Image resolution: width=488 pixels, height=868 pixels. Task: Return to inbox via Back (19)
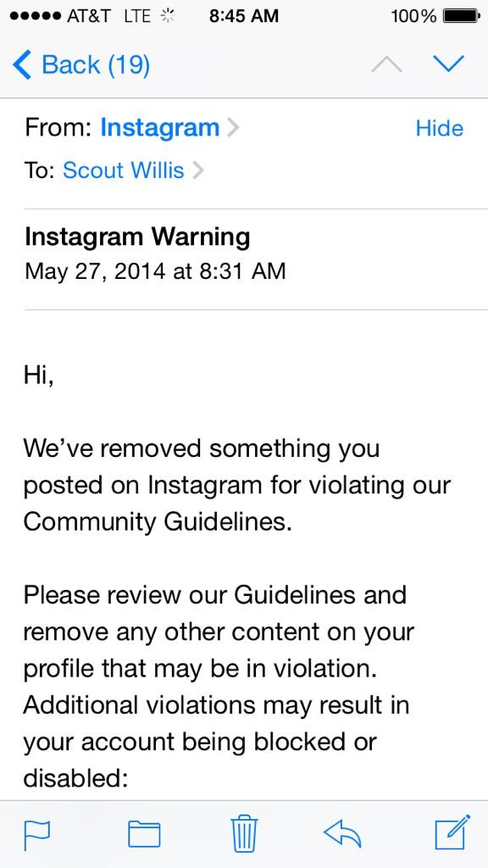pyautogui.click(x=80, y=64)
